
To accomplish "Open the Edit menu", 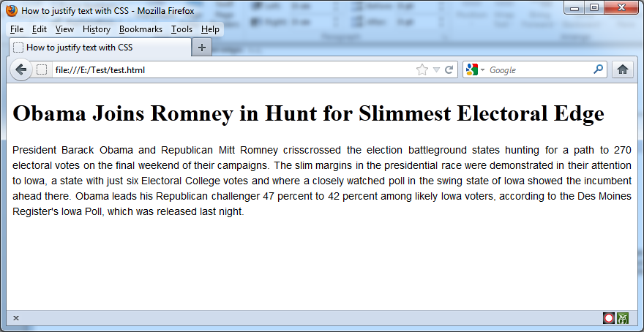I will tap(40, 29).
